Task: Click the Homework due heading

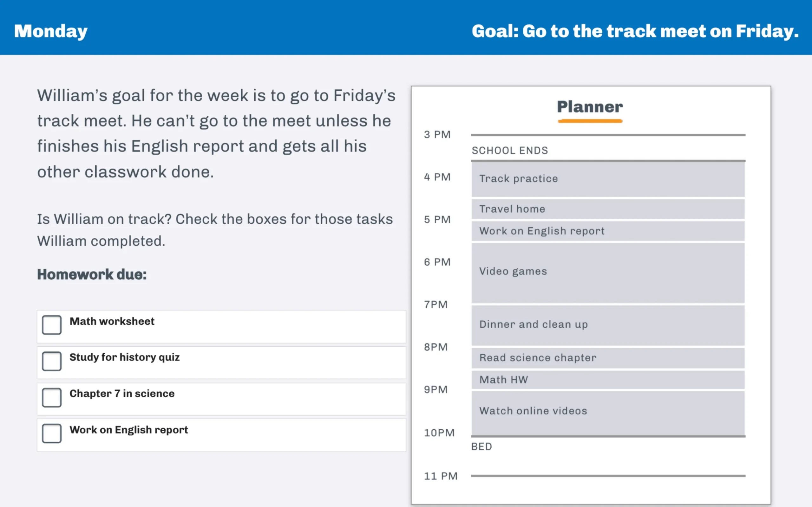Action: tap(92, 274)
